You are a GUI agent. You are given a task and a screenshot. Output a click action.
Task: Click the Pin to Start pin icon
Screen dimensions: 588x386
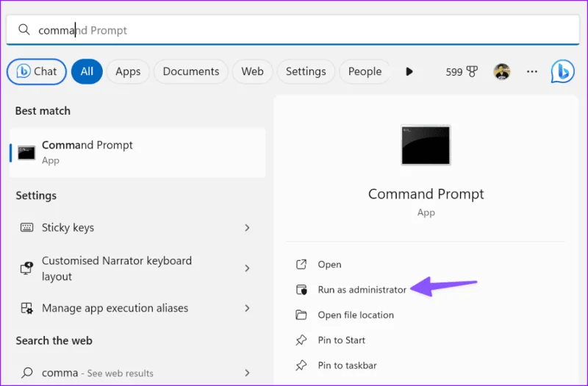coord(301,340)
